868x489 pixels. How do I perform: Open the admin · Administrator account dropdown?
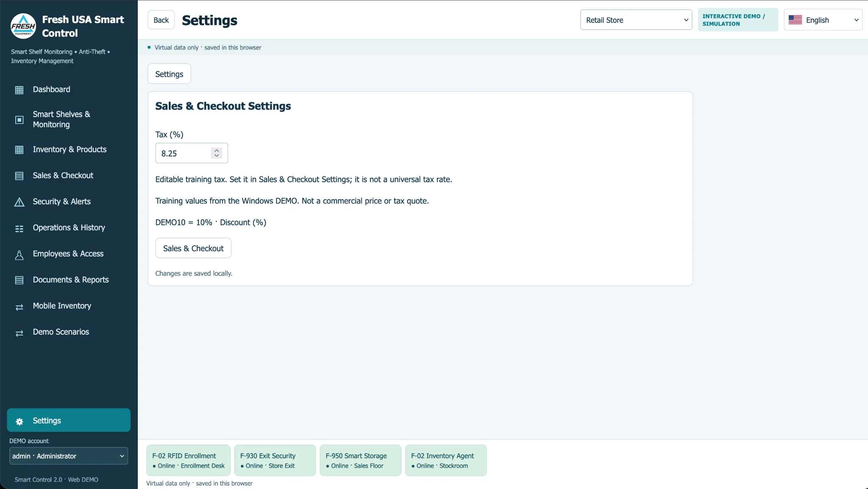pyautogui.click(x=69, y=456)
